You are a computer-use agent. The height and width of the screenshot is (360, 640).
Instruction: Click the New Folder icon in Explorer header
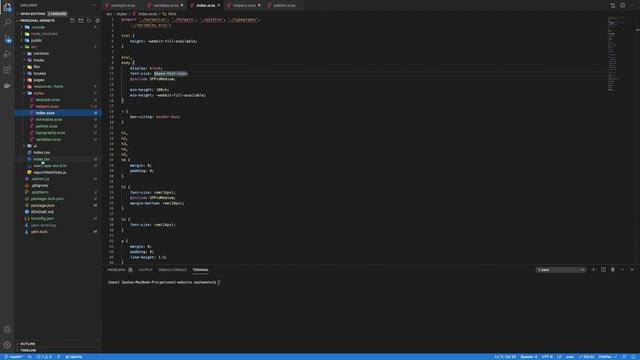coord(80,20)
